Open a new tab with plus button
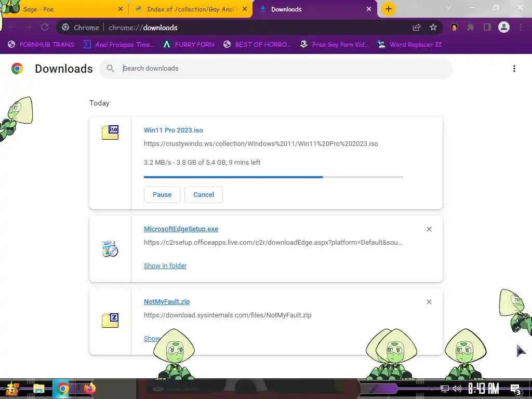This screenshot has width=532, height=399. click(x=389, y=9)
